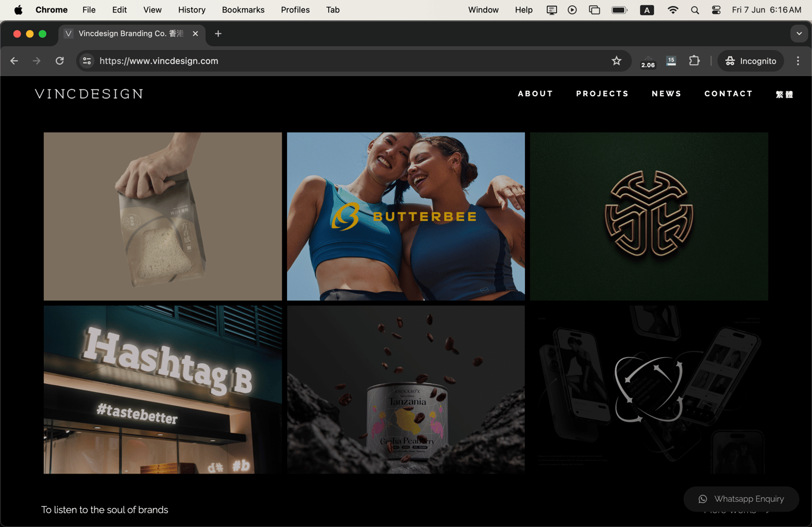Screen dimensions: 812x527
Task: Open the Tanzania coffee can project
Action: point(406,390)
